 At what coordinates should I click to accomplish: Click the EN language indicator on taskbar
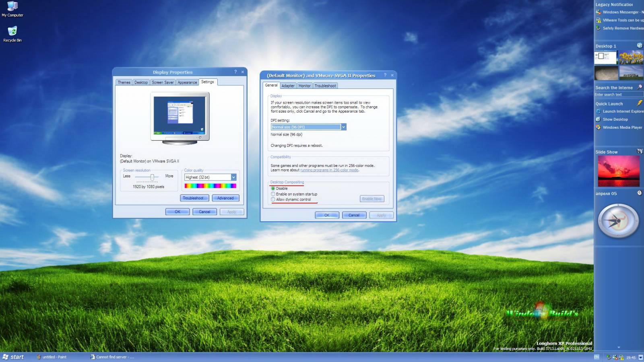pos(597,357)
